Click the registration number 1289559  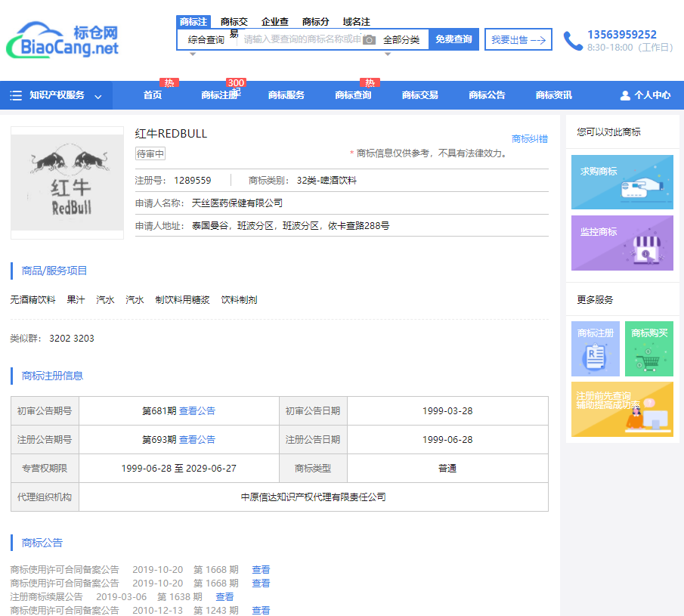[x=193, y=181]
